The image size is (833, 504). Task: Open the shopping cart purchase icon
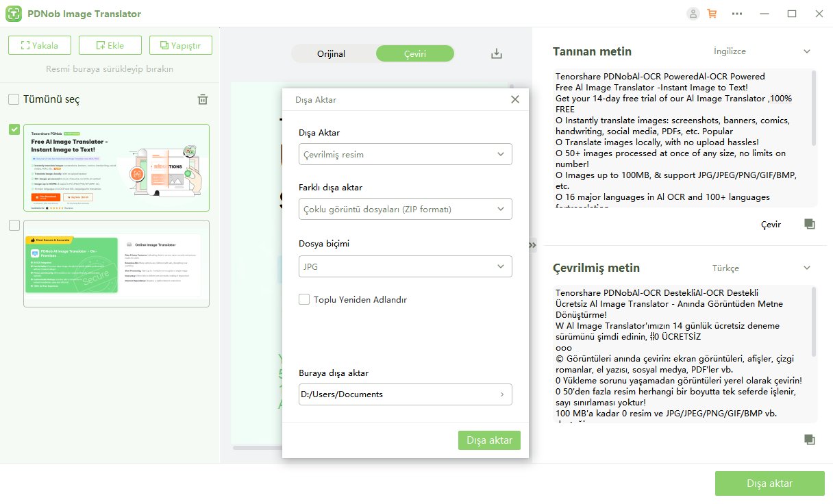712,14
